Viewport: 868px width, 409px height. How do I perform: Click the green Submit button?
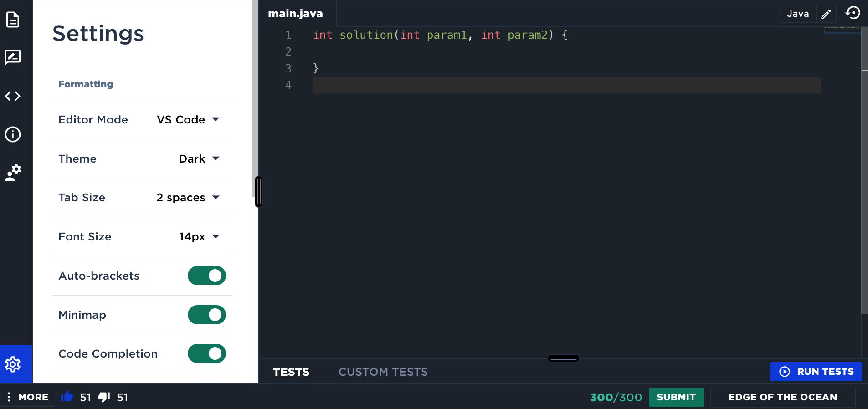pyautogui.click(x=676, y=397)
